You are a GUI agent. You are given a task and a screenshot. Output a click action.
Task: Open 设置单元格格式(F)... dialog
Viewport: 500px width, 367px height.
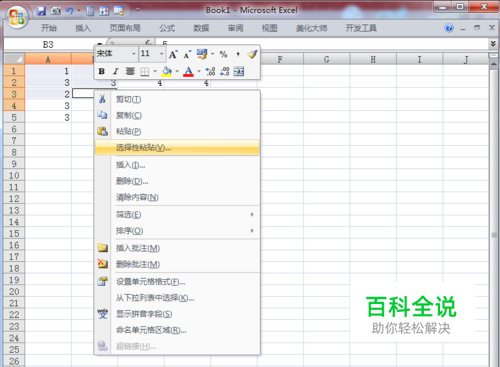click(177, 282)
